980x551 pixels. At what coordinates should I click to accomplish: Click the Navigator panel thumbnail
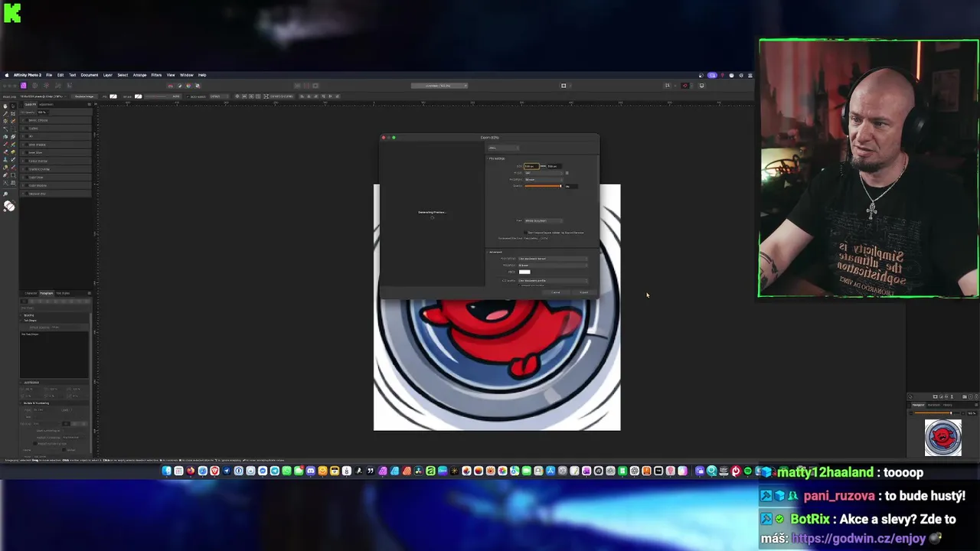[x=942, y=438]
